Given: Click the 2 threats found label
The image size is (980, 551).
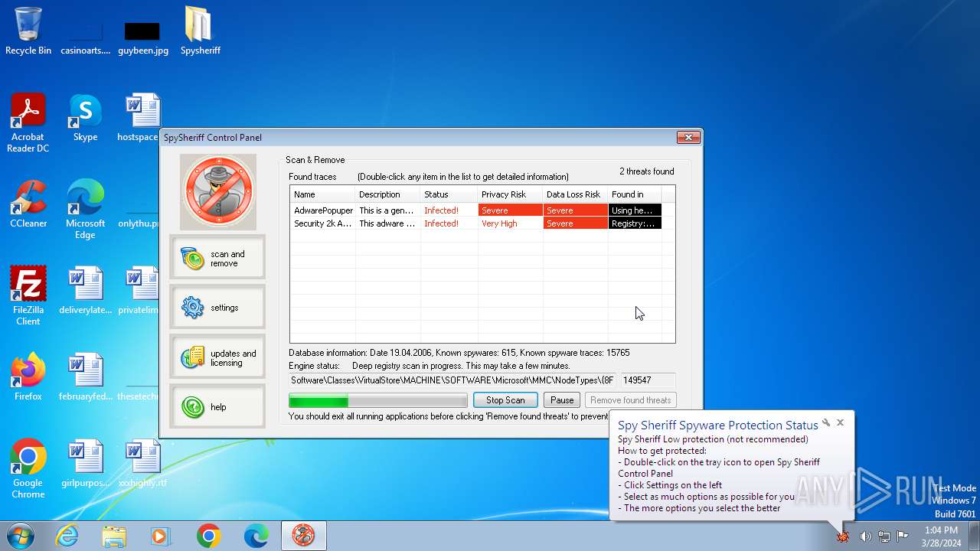Looking at the screenshot, I should [647, 171].
